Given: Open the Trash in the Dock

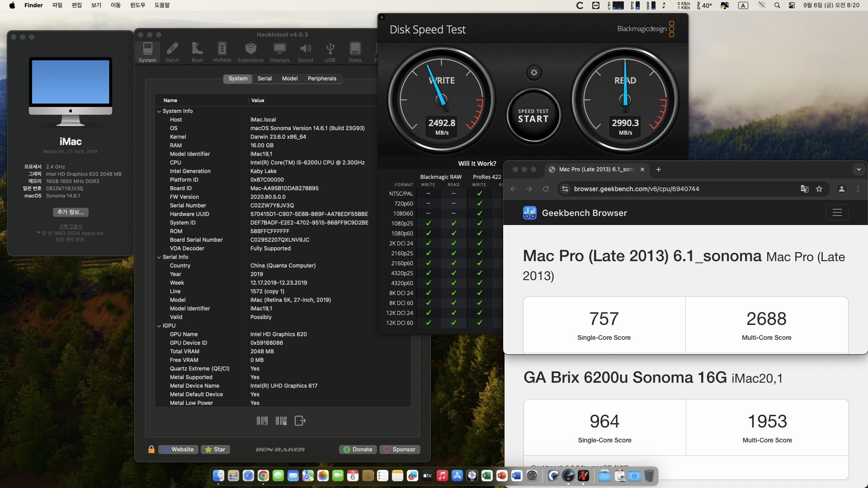Looking at the screenshot, I should [x=649, y=475].
